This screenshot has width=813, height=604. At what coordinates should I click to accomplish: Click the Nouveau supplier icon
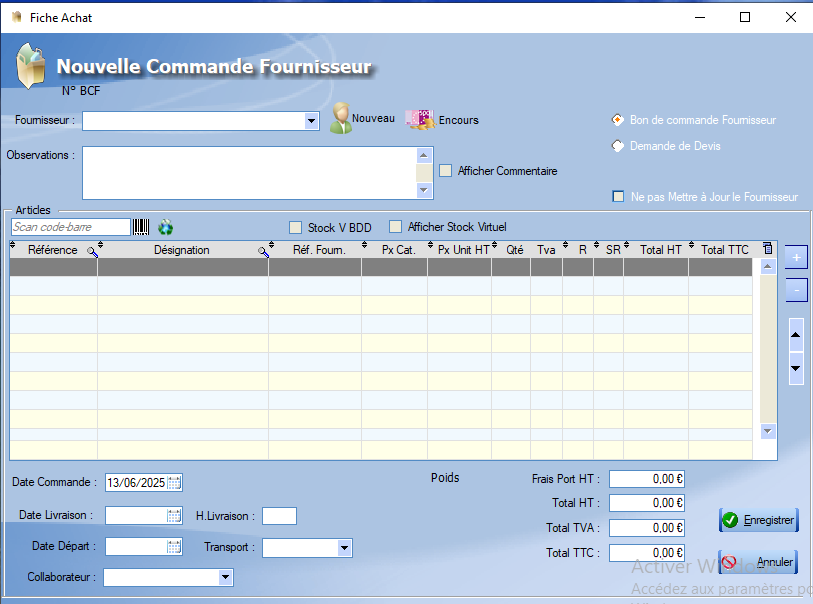click(341, 118)
